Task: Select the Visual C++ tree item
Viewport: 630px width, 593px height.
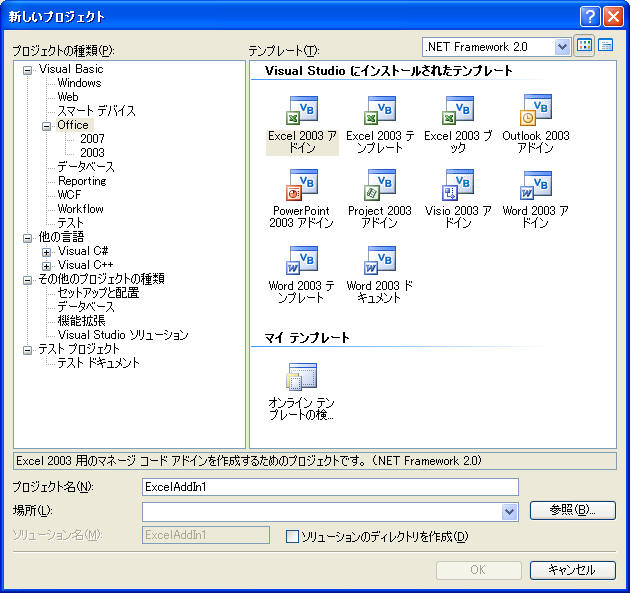Action: click(x=86, y=265)
